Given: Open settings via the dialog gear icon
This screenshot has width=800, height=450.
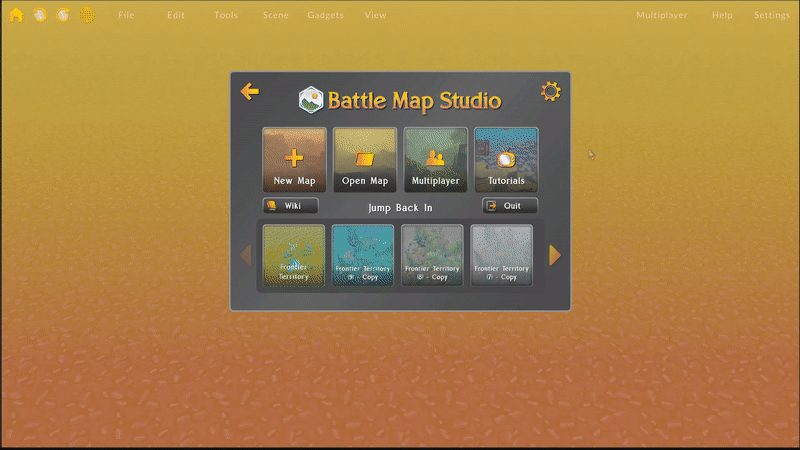Looking at the screenshot, I should pyautogui.click(x=551, y=91).
